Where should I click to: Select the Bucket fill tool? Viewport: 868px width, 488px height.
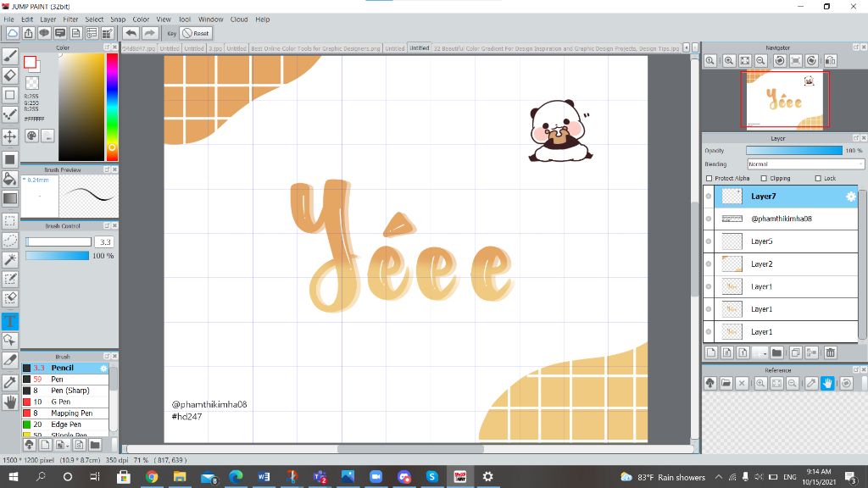tap(10, 179)
